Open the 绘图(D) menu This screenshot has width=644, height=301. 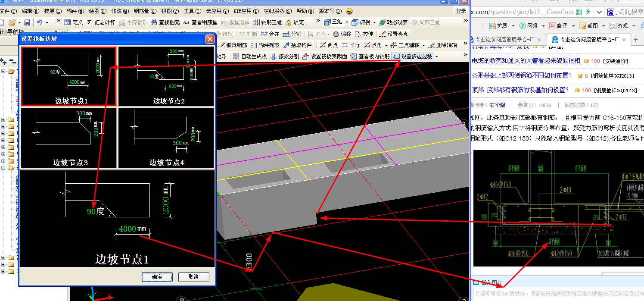[97, 11]
